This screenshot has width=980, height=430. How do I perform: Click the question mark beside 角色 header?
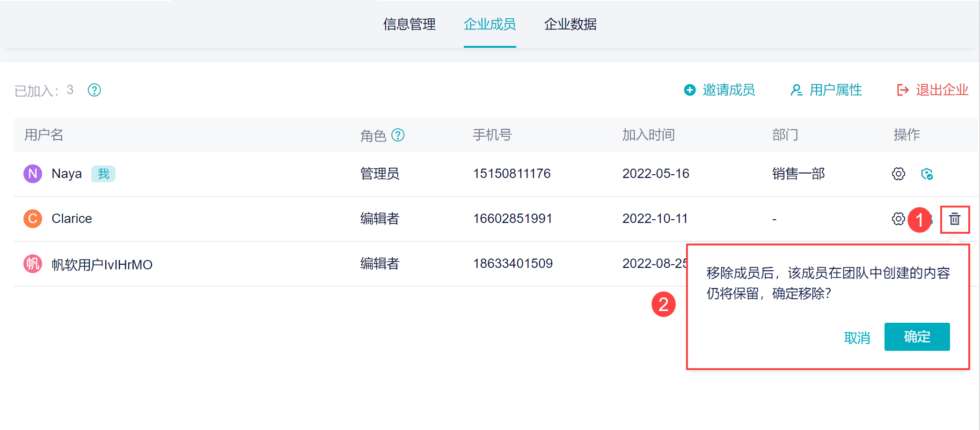pos(398,135)
